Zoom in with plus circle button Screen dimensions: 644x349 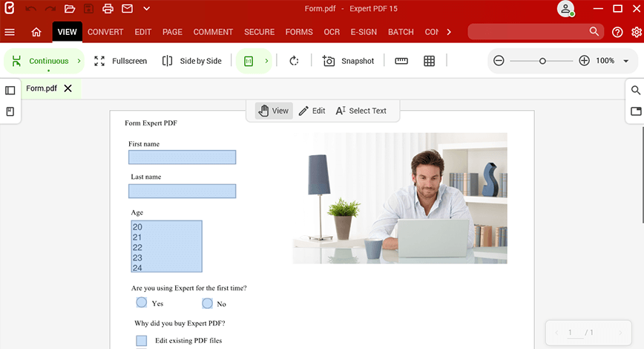click(584, 61)
